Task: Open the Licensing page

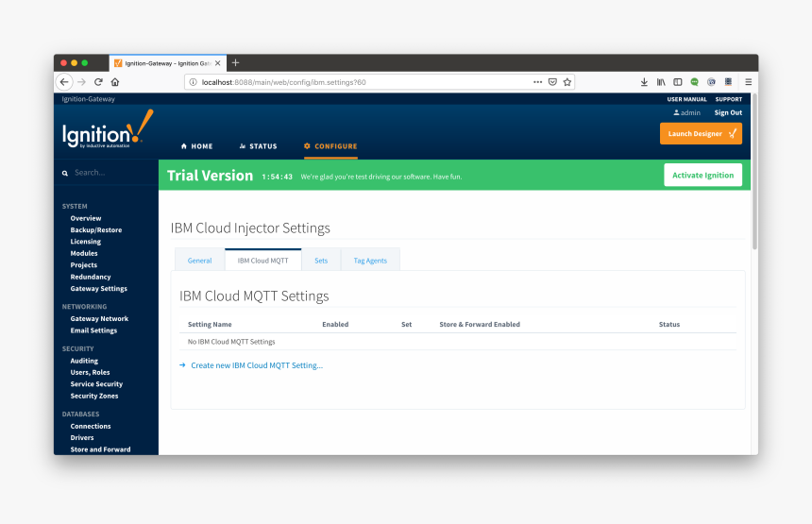Action: [85, 242]
